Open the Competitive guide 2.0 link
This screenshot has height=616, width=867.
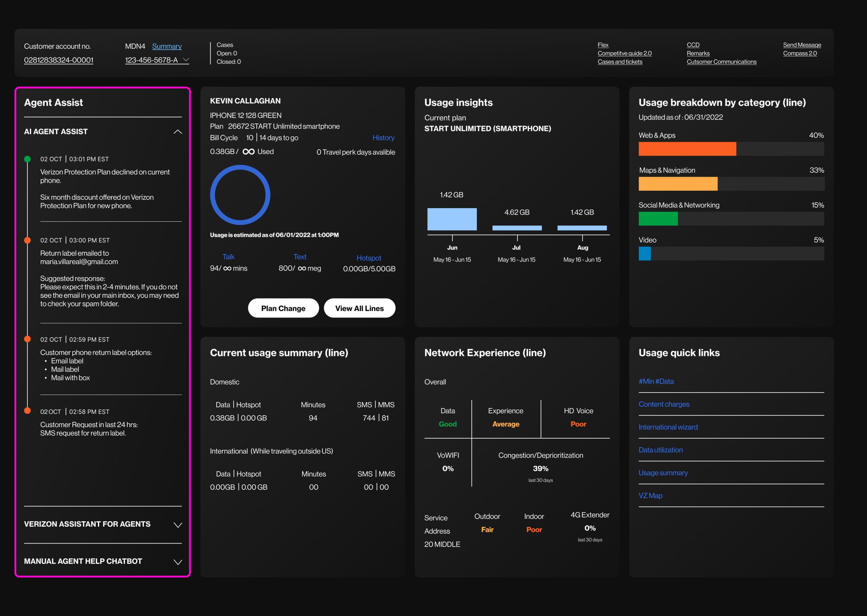[x=625, y=53]
